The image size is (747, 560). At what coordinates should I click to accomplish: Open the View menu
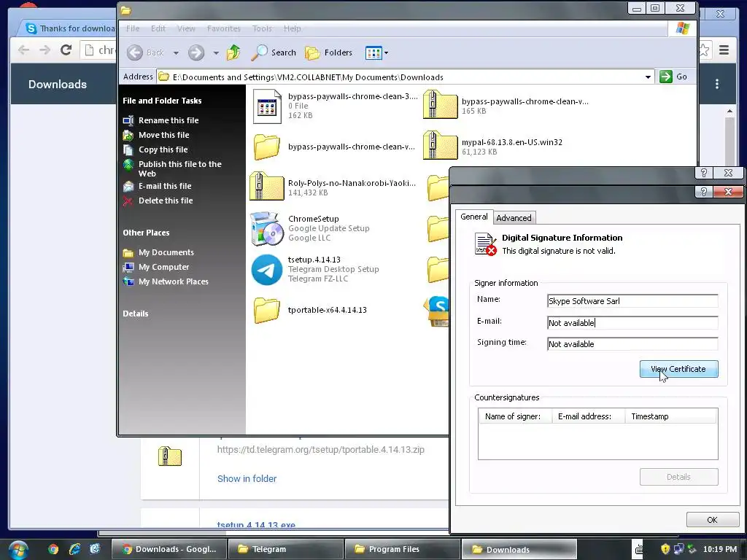186,28
